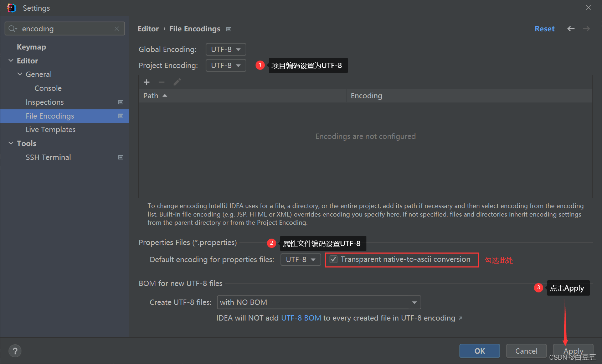Click the 'Settings' window title text

pos(36,8)
